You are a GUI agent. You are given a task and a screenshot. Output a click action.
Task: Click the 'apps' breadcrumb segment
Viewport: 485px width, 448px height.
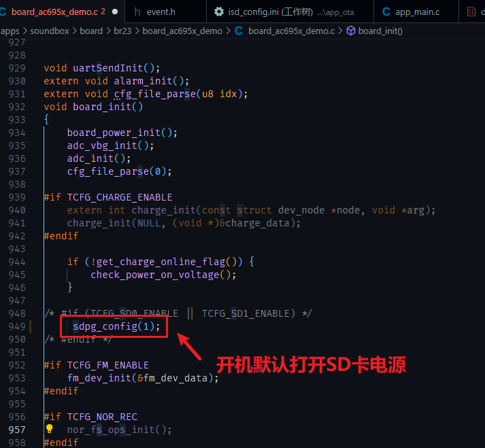point(10,31)
